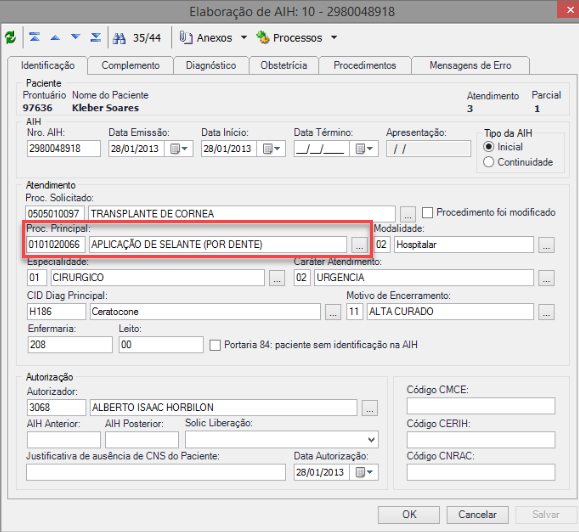
Task: Click the Autorizador code field 3068
Action: tap(56, 407)
